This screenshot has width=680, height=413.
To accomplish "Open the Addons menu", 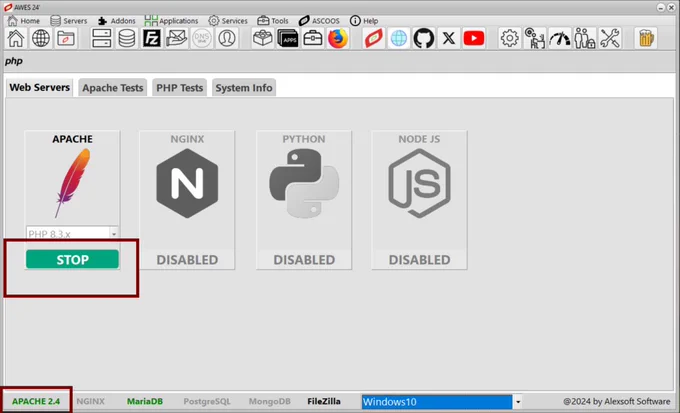I will point(117,20).
